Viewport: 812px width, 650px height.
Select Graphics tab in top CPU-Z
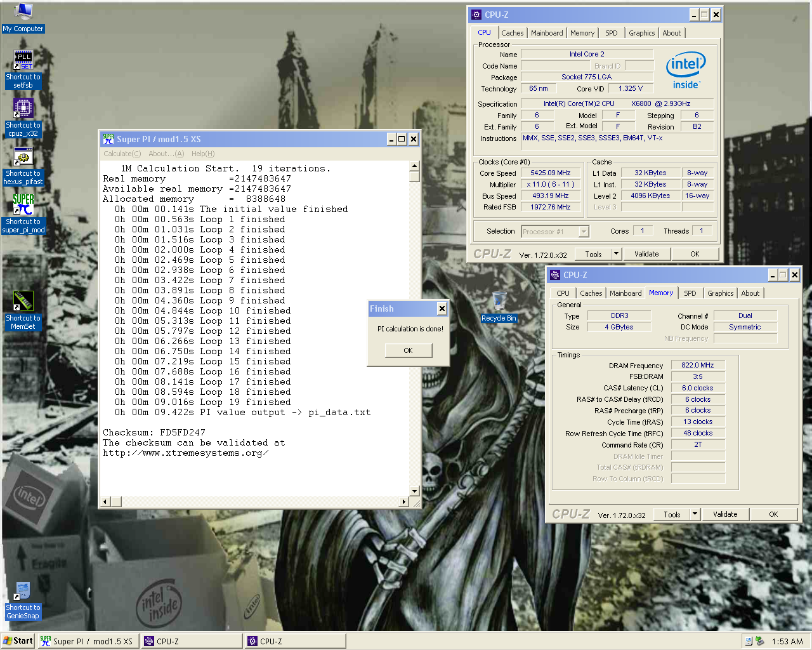642,33
